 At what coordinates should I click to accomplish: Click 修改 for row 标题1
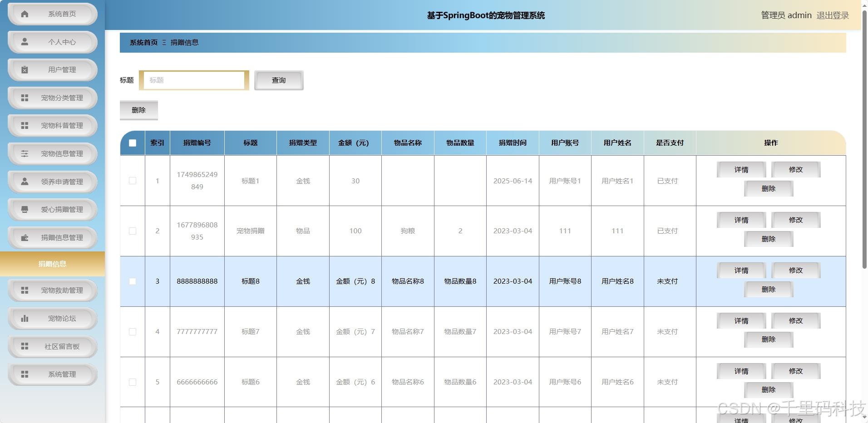pyautogui.click(x=796, y=170)
